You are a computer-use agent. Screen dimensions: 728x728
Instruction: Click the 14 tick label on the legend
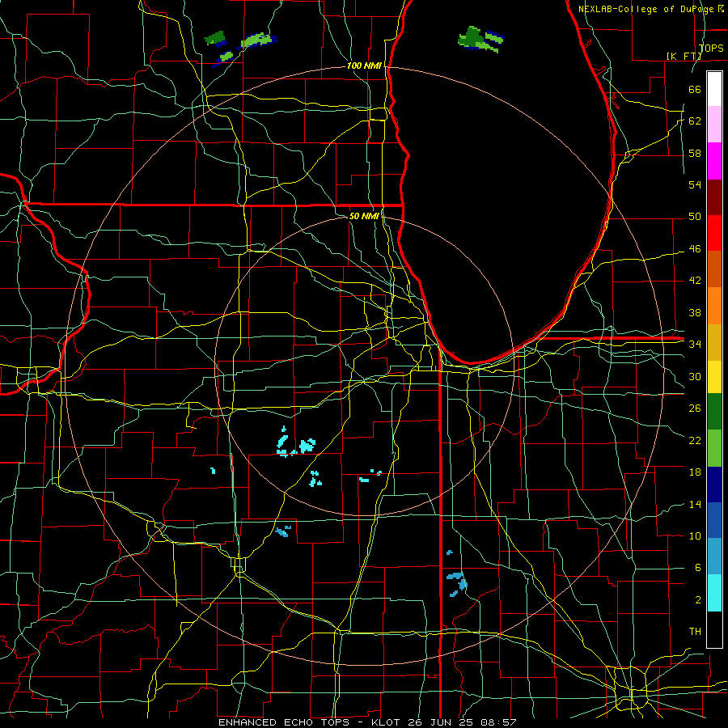(695, 504)
